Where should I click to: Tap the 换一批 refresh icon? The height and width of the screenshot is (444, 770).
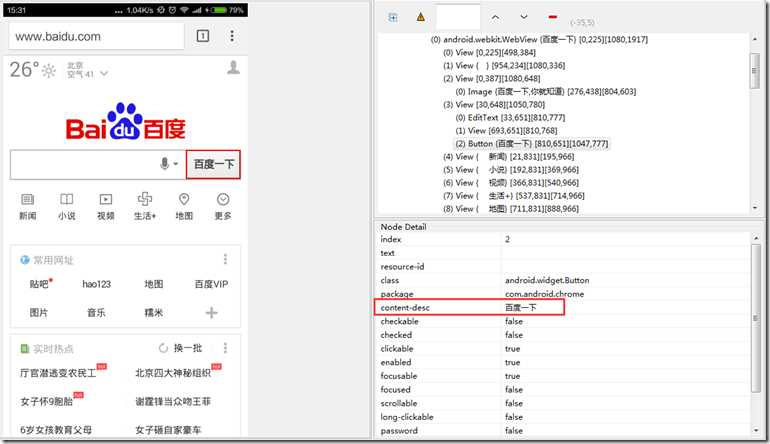pyautogui.click(x=163, y=348)
